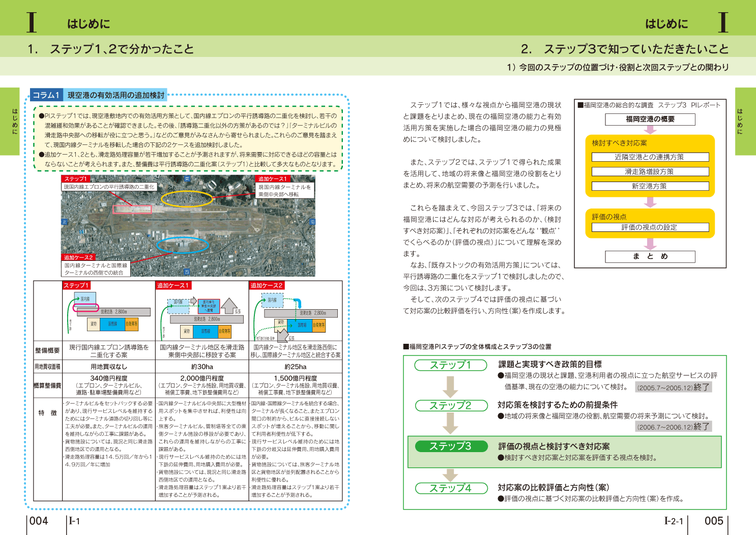Click the '評価の視点の設定' box
756x535 pixels.
tap(650, 227)
